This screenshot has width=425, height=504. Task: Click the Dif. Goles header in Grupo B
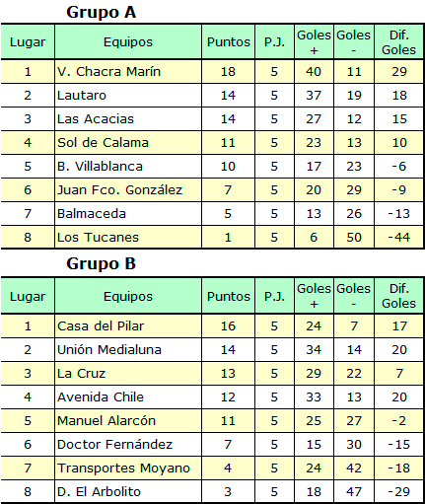click(398, 296)
